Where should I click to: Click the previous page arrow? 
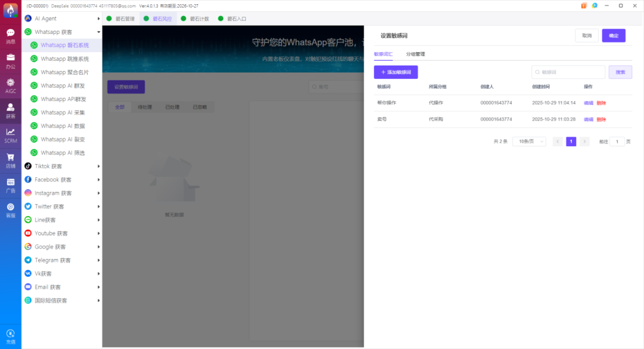(558, 141)
